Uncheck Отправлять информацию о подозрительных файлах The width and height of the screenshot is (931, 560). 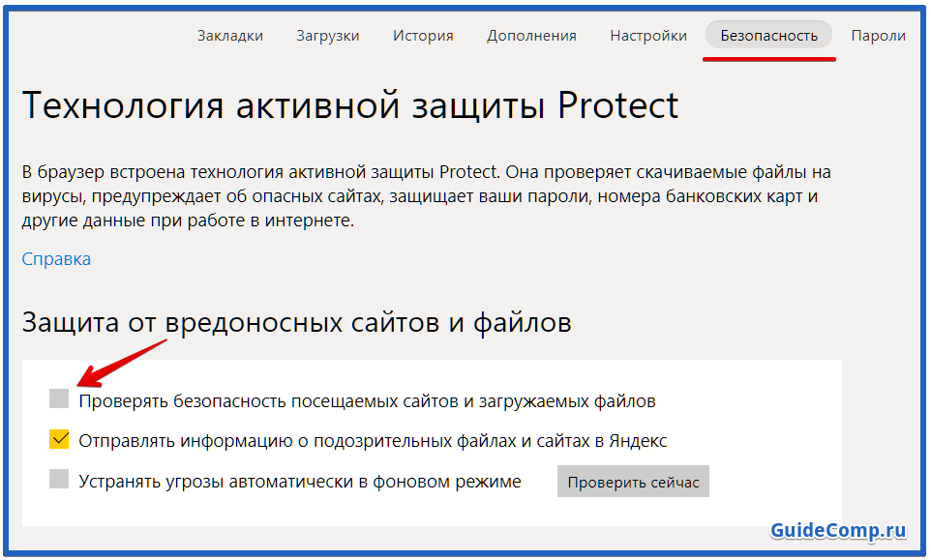[59, 439]
